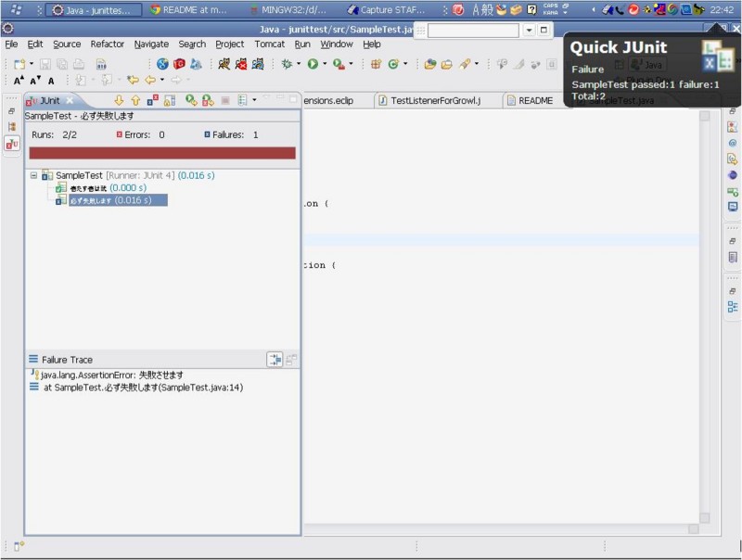Start Tomcat with the cat icon
The image size is (742, 560).
[224, 64]
